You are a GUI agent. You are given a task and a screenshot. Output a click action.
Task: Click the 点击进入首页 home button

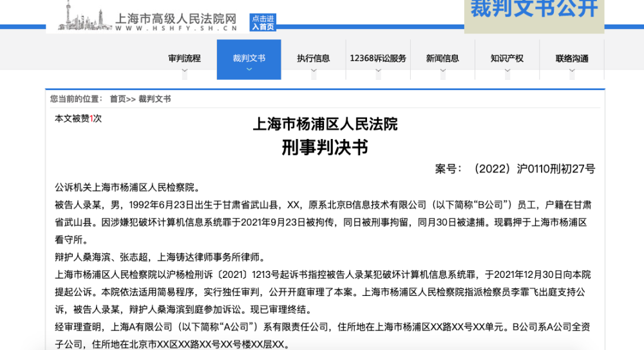click(x=263, y=23)
